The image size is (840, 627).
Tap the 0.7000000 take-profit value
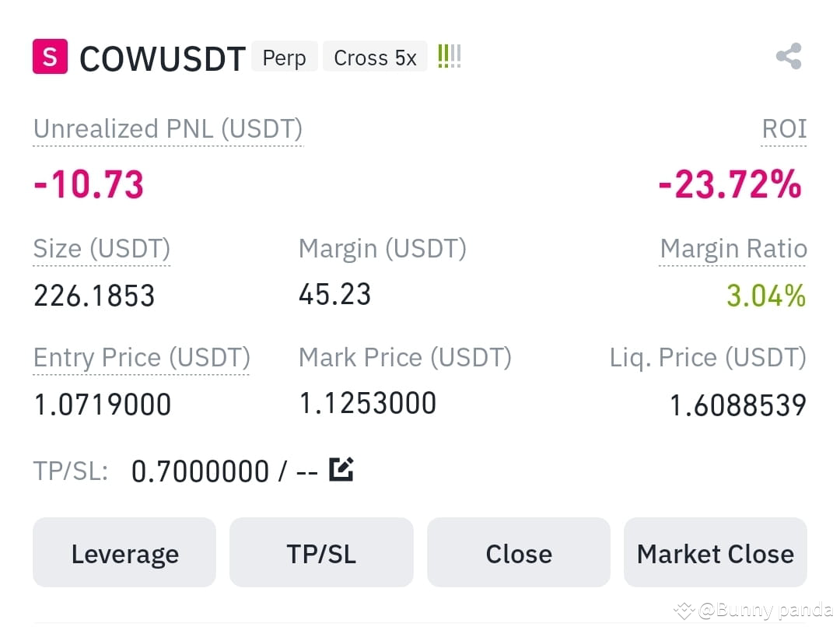point(200,471)
